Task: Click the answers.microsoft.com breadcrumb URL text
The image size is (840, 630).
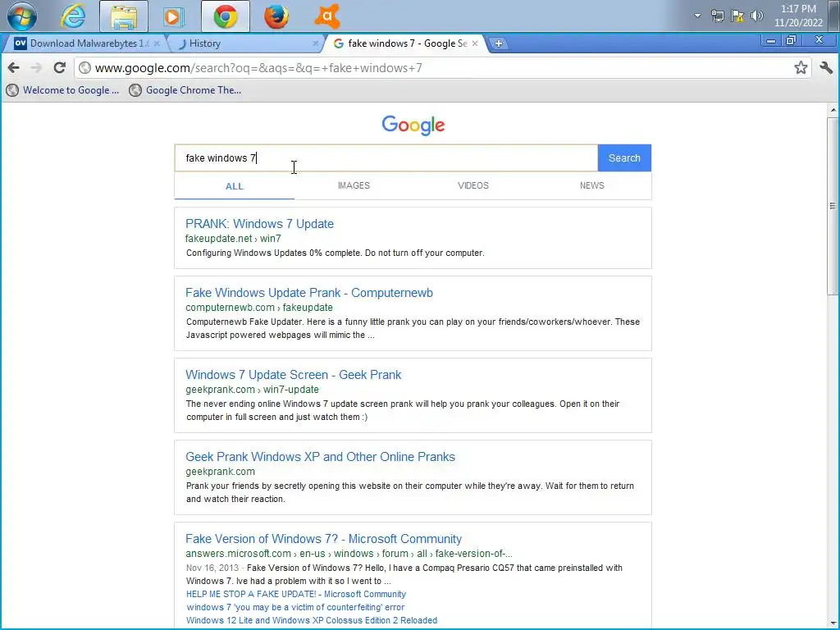Action: pyautogui.click(x=349, y=554)
